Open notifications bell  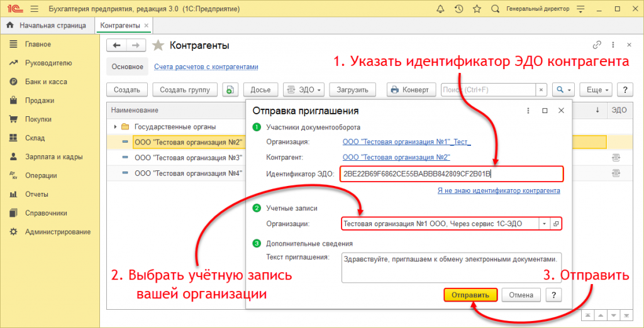(441, 9)
